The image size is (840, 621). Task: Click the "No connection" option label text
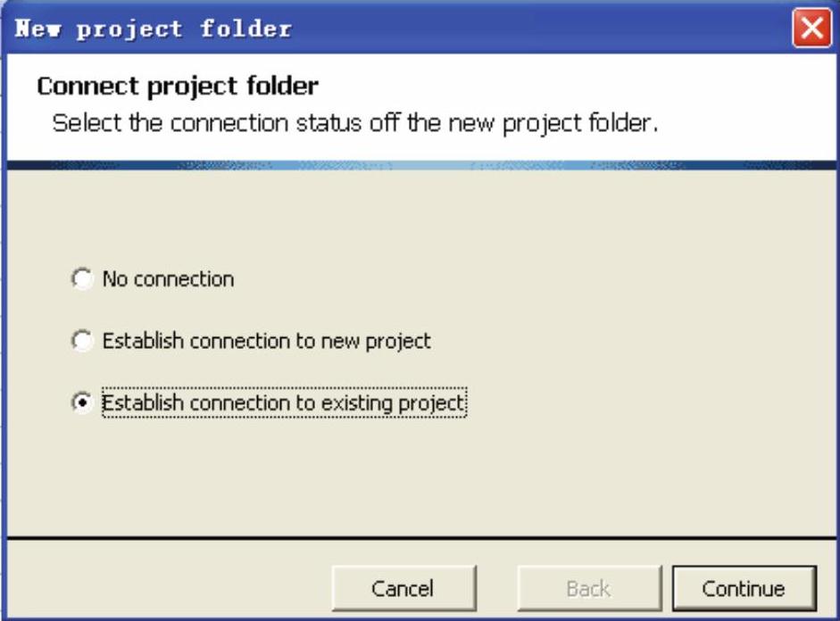[x=168, y=279]
